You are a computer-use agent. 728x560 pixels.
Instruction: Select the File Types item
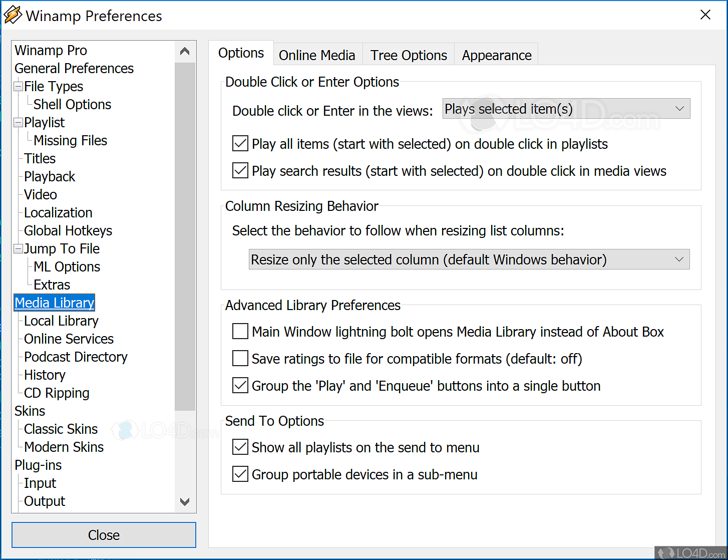pos(54,87)
